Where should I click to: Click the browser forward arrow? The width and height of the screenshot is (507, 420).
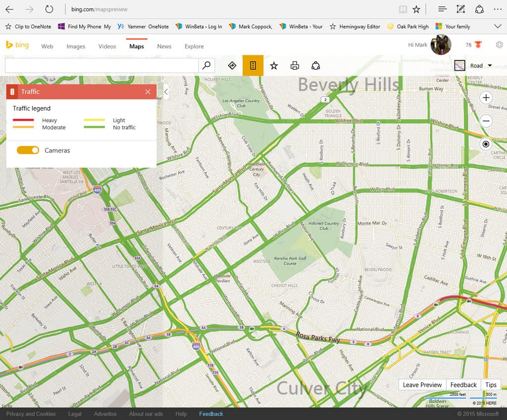(29, 9)
